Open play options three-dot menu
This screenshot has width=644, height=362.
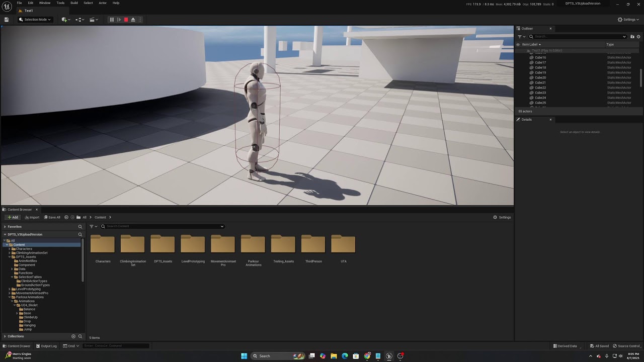[140, 20]
